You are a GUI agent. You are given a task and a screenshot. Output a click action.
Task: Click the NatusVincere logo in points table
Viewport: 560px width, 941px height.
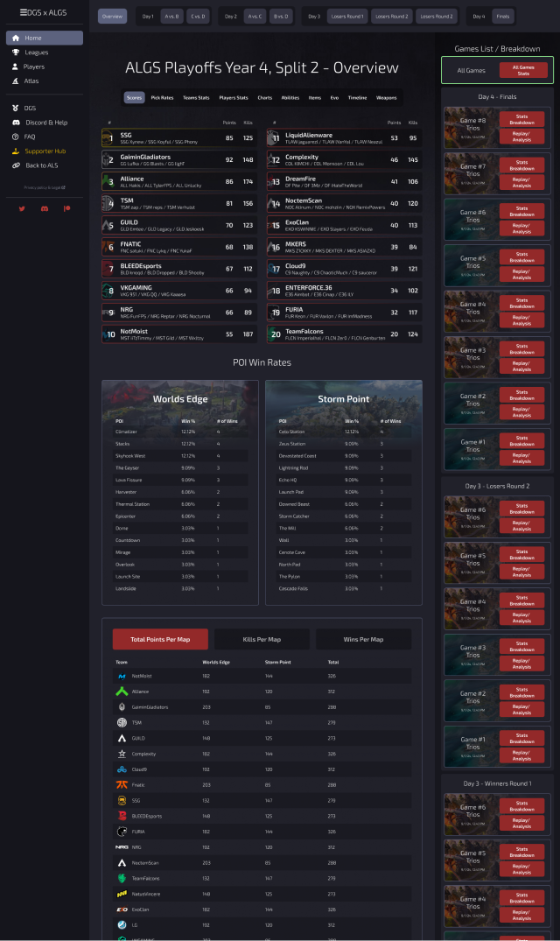(122, 895)
